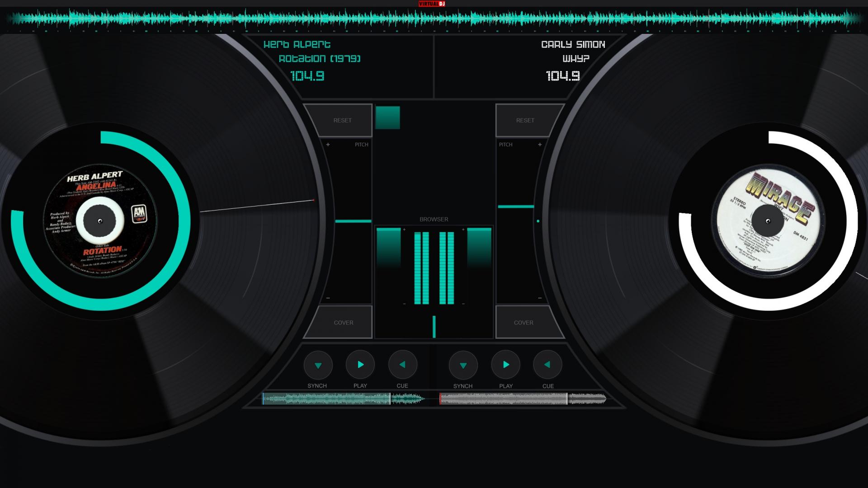
Task: Play the left deck
Action: click(360, 364)
